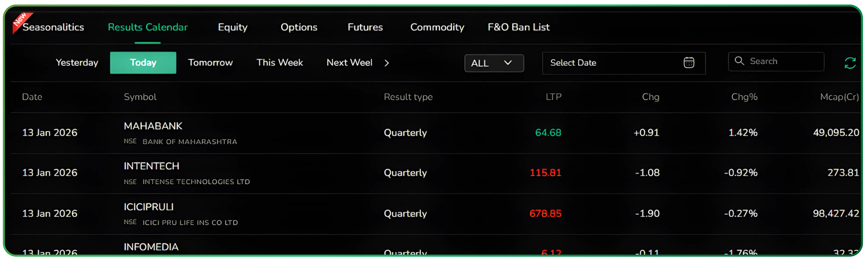
Task: Click inside the Search input field
Action: click(782, 61)
